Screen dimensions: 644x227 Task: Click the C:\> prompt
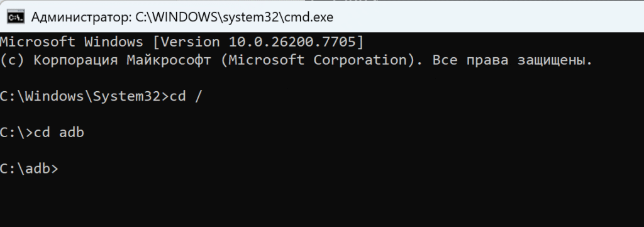17,133
